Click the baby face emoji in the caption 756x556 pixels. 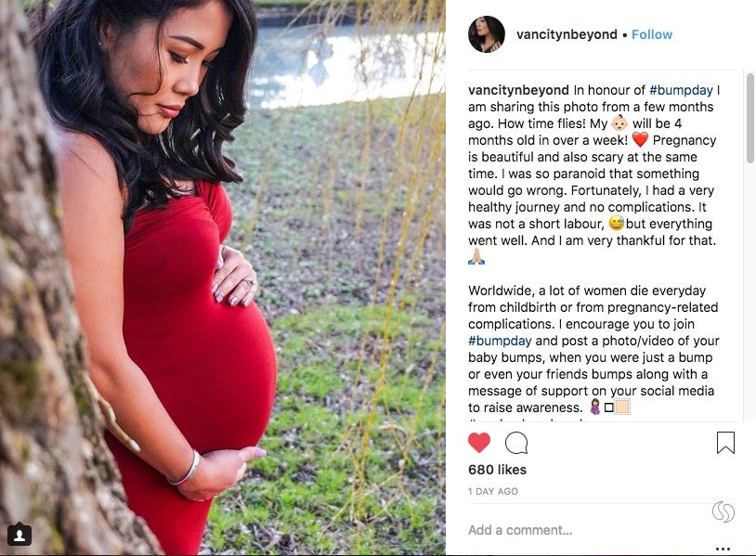tap(619, 123)
